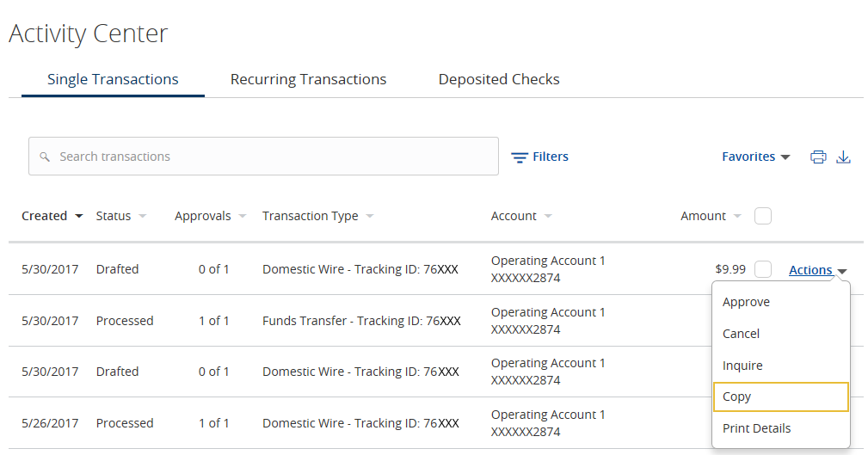Sort by Transaction Type arrow
The image size is (868, 455).
pos(370,216)
